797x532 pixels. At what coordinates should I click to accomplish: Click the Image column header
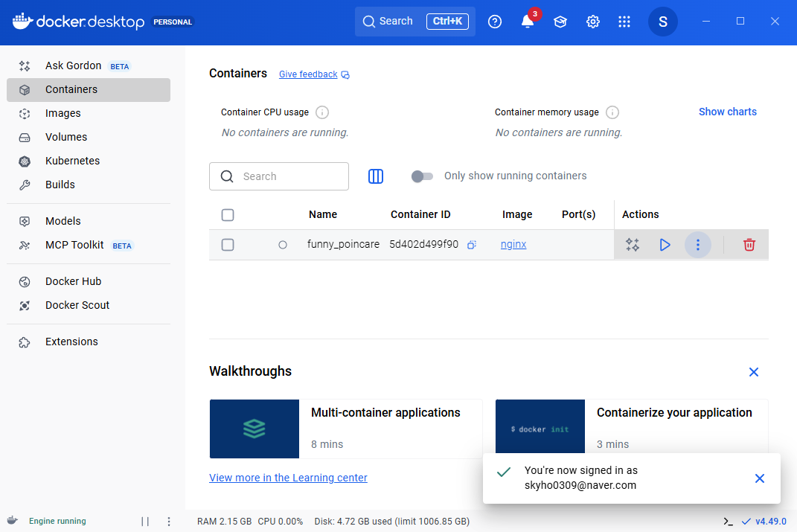[x=517, y=214]
